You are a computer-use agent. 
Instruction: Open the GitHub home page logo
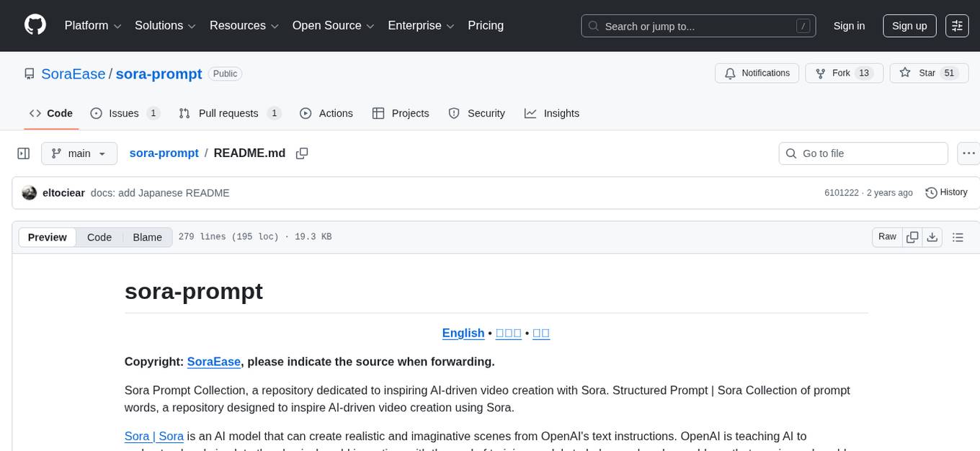[x=35, y=24]
